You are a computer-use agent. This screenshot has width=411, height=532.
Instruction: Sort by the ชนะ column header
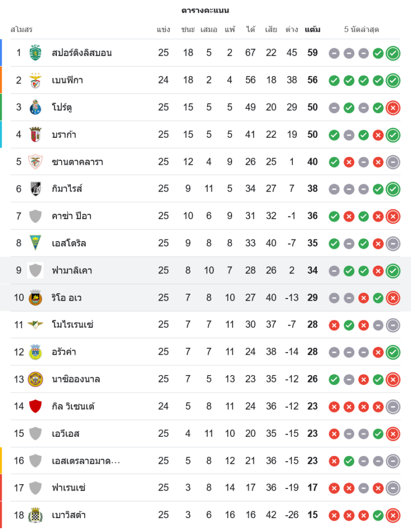pyautogui.click(x=188, y=29)
